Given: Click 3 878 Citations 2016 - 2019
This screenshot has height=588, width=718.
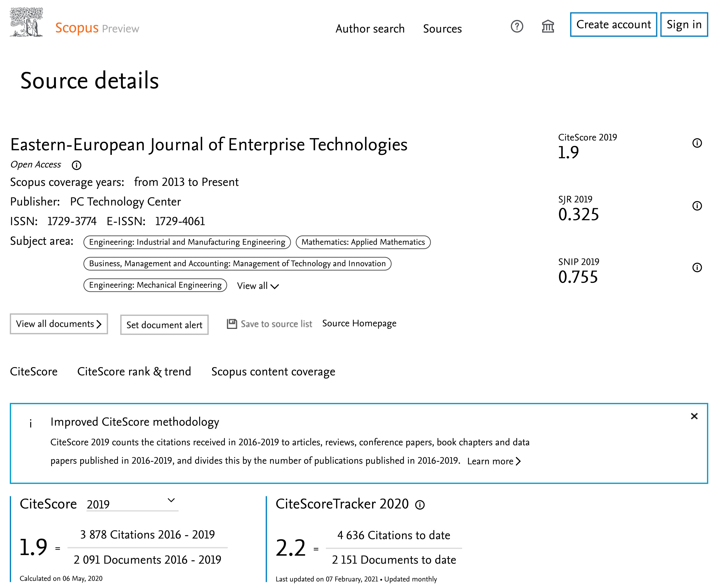Looking at the screenshot, I should [x=147, y=535].
